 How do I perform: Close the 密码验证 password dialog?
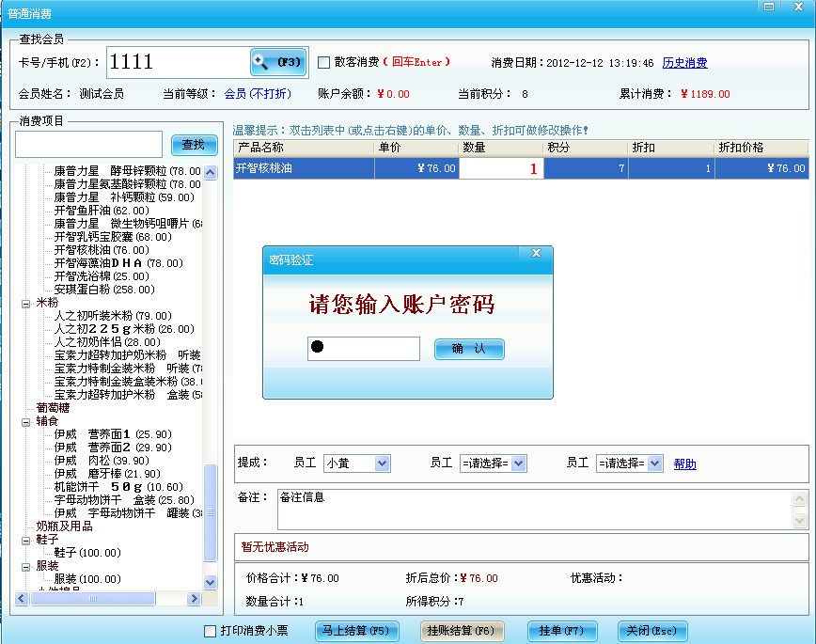tap(536, 252)
